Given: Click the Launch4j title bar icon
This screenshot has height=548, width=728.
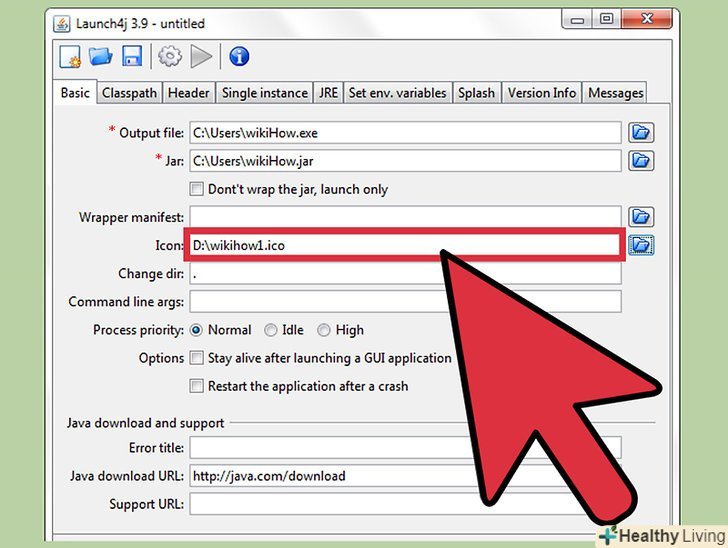Looking at the screenshot, I should pos(62,23).
